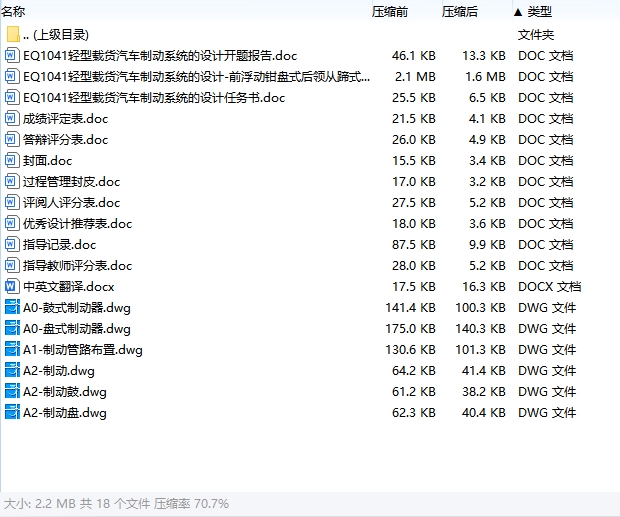Click the 100.3 KB compressed size cell
The image size is (620, 517).
point(480,308)
